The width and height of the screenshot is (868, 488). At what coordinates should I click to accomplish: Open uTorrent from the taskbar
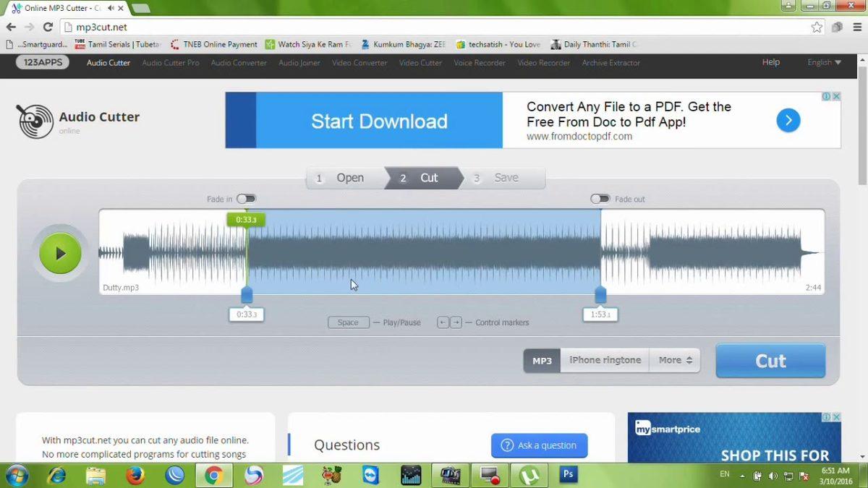coord(529,475)
